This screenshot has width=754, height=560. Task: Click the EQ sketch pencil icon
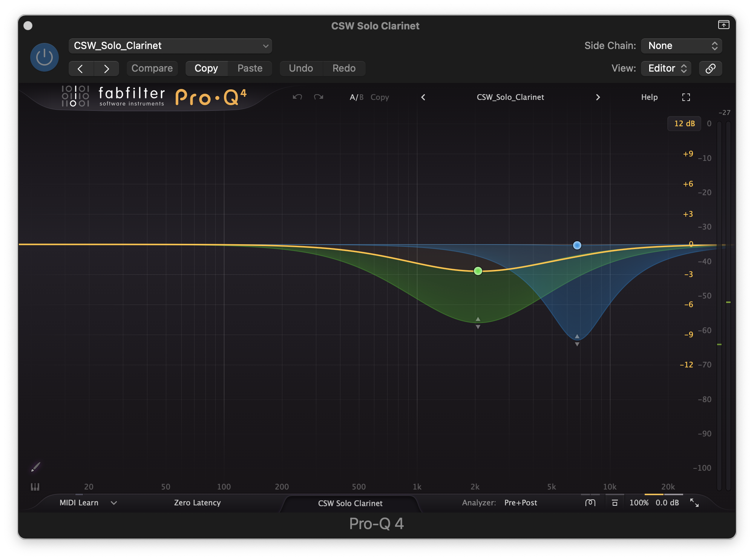click(x=35, y=467)
